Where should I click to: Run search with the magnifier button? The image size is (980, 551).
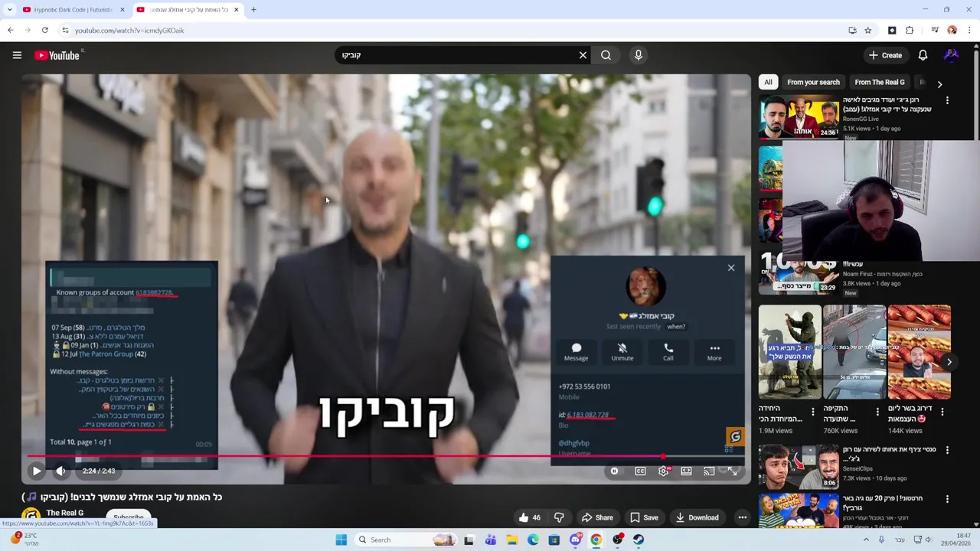606,55
